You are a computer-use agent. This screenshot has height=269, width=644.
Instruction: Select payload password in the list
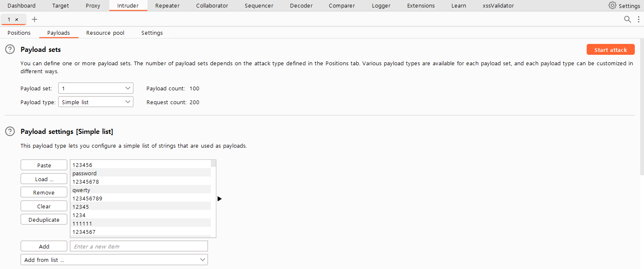click(x=141, y=173)
